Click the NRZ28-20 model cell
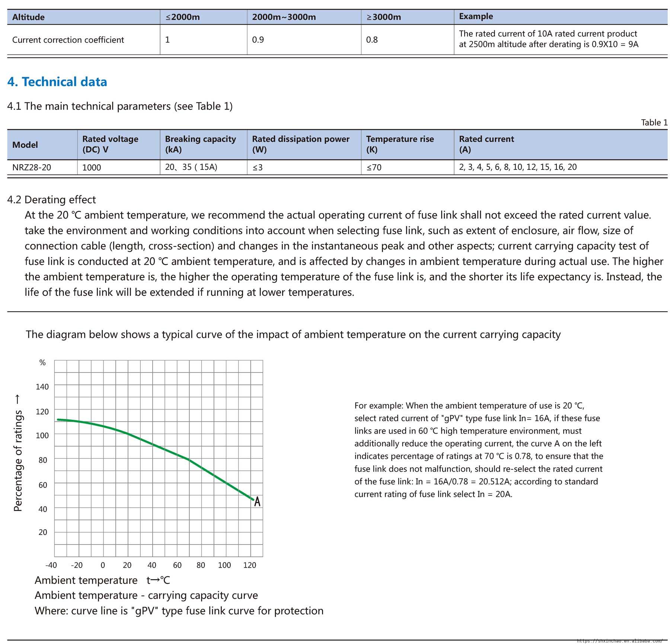This screenshot has height=644, width=670. click(x=32, y=167)
